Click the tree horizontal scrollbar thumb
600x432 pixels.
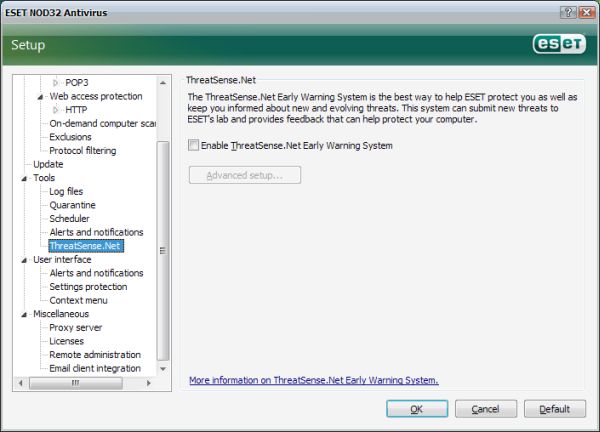point(76,383)
